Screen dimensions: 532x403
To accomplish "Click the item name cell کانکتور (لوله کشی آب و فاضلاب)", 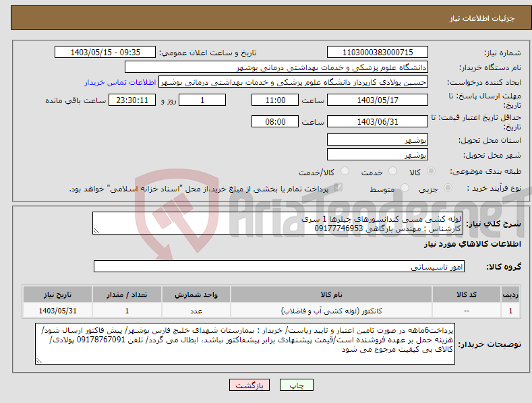I will (331, 311).
